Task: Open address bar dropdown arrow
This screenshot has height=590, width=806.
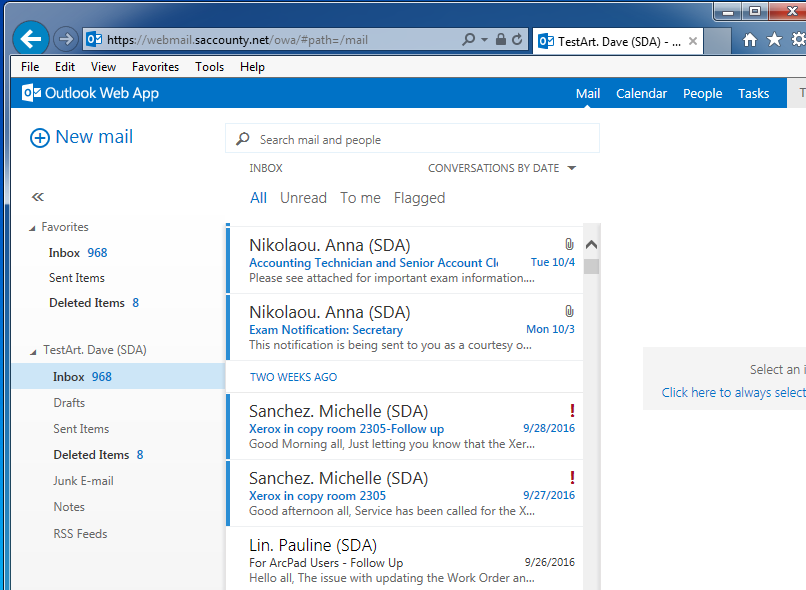Action: click(484, 40)
